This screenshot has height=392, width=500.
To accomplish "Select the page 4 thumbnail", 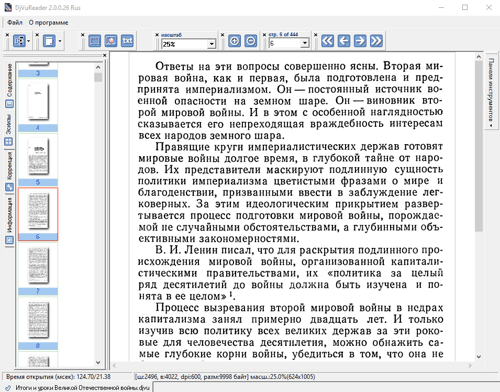I will 38,106.
